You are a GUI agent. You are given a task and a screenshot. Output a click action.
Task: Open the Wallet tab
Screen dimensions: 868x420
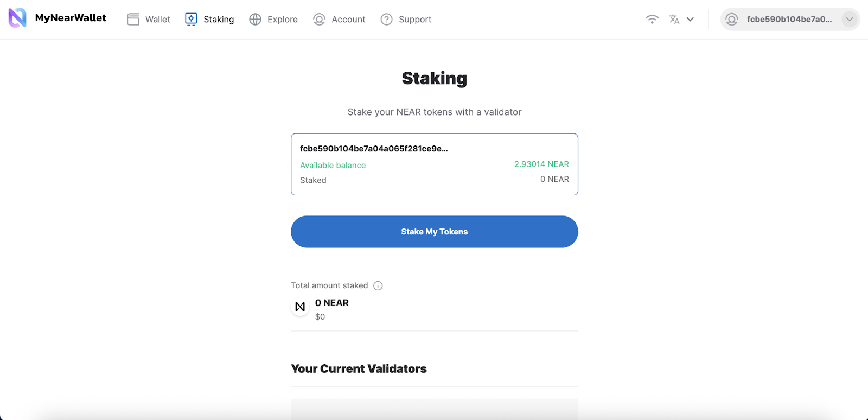tap(157, 20)
